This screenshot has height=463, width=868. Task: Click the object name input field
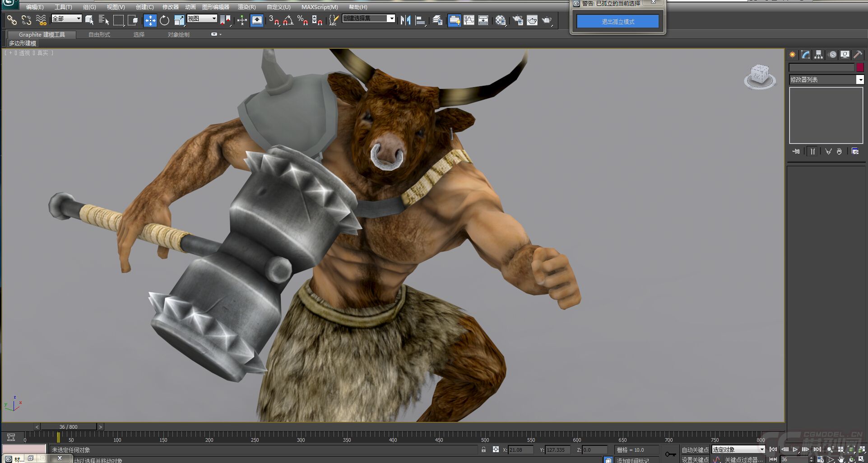coord(822,67)
